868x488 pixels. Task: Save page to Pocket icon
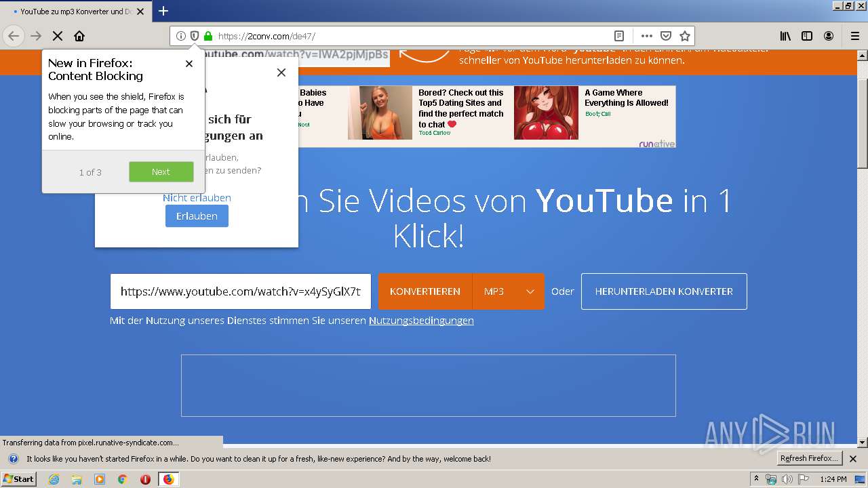click(x=666, y=36)
